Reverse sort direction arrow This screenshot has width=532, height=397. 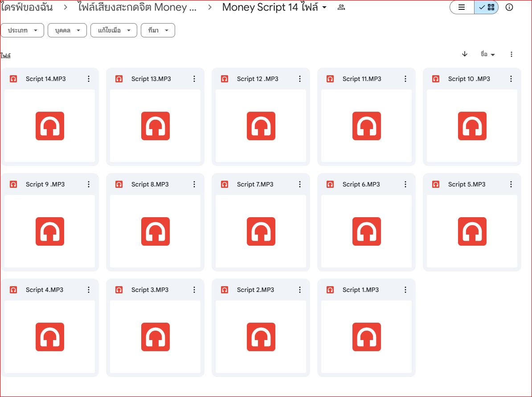click(x=464, y=54)
